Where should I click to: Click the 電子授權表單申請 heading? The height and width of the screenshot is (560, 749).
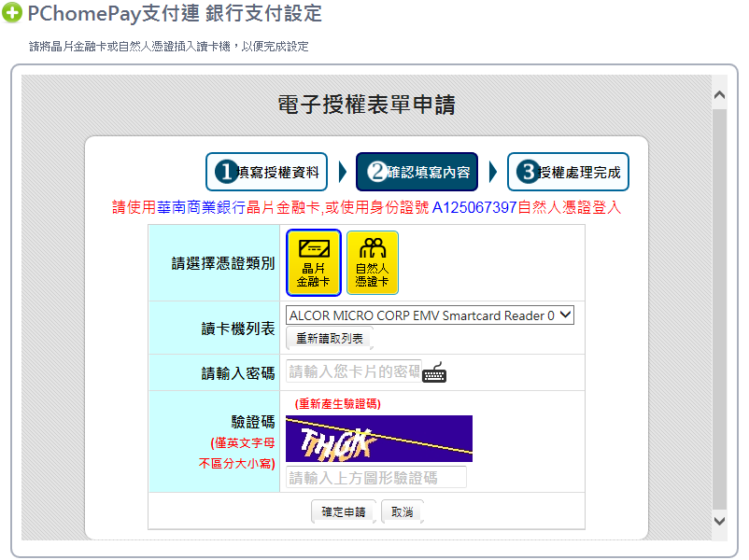[367, 105]
